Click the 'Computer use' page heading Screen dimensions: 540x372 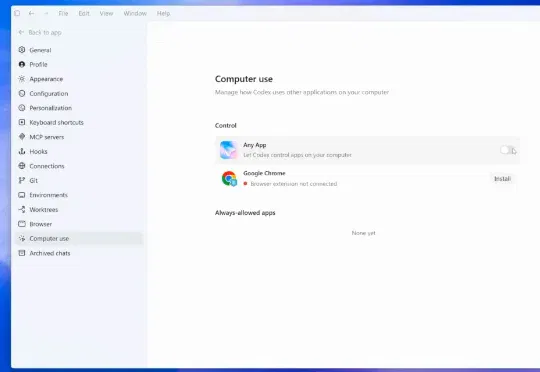pos(244,79)
